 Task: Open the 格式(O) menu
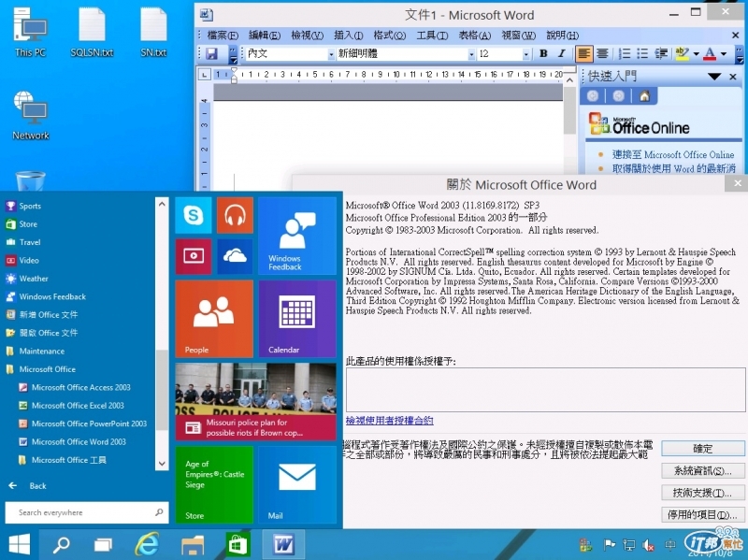(389, 36)
